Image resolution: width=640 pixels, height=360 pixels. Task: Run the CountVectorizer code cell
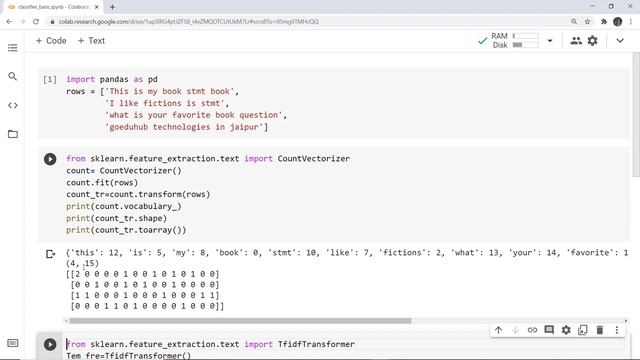click(x=50, y=159)
